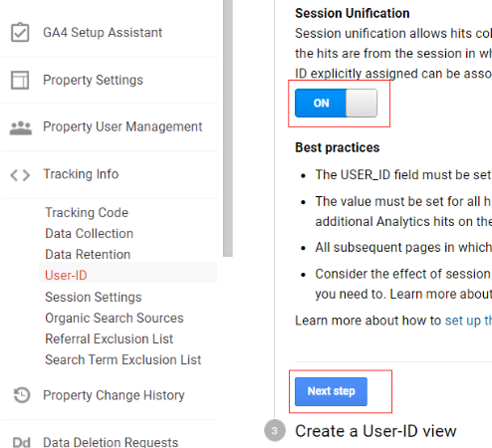Expand the Create a User-ID view step

pos(375,431)
